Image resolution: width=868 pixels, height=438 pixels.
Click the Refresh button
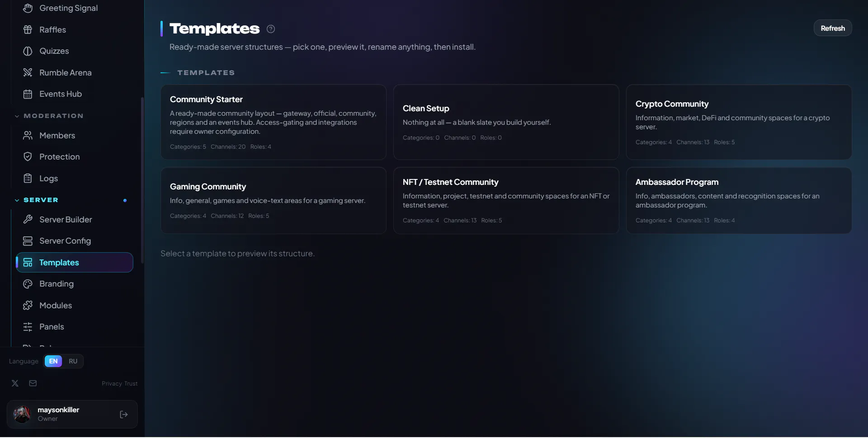tap(833, 28)
